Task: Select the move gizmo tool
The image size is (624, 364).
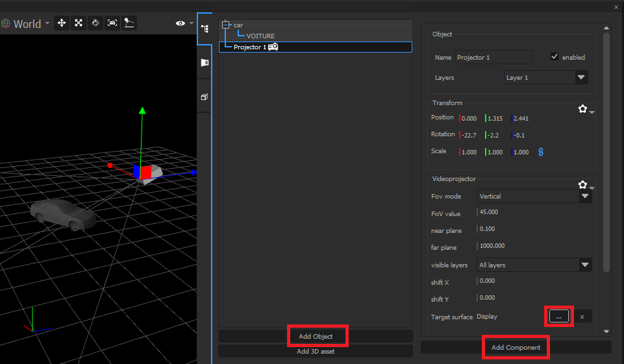Action: (x=62, y=23)
